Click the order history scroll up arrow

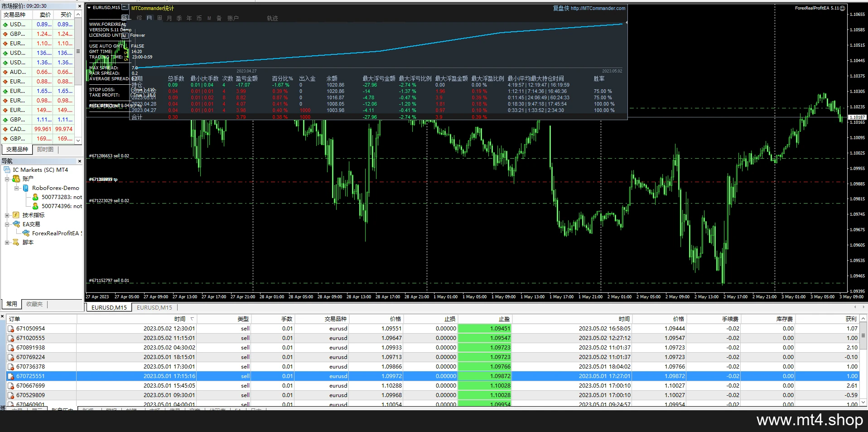[863, 319]
